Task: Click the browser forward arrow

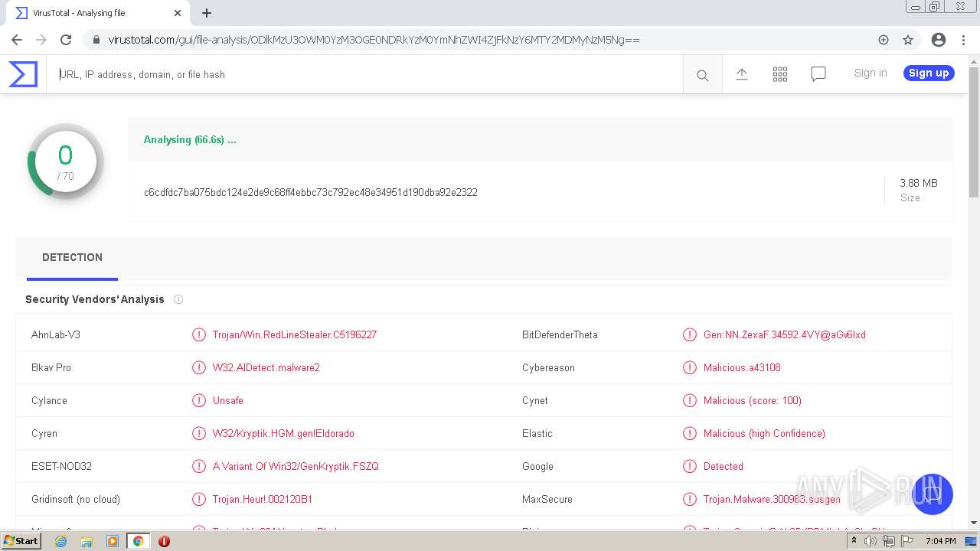Action: pyautogui.click(x=41, y=40)
